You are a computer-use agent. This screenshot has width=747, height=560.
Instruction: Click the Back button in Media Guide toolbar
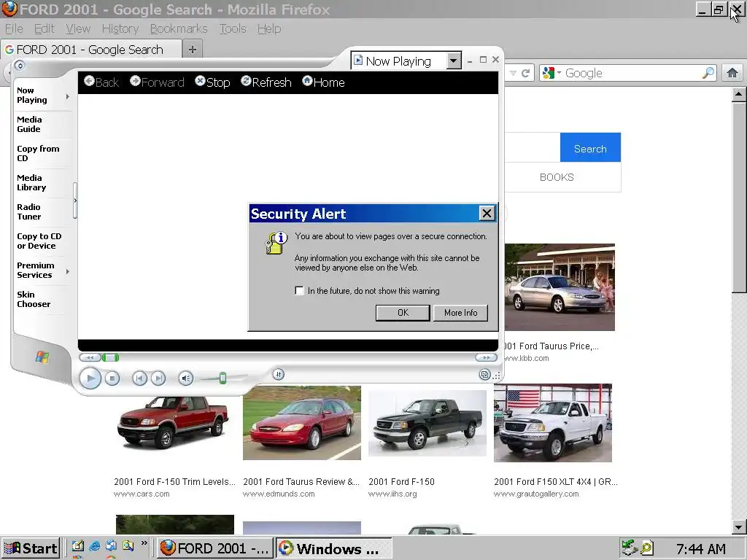(101, 82)
